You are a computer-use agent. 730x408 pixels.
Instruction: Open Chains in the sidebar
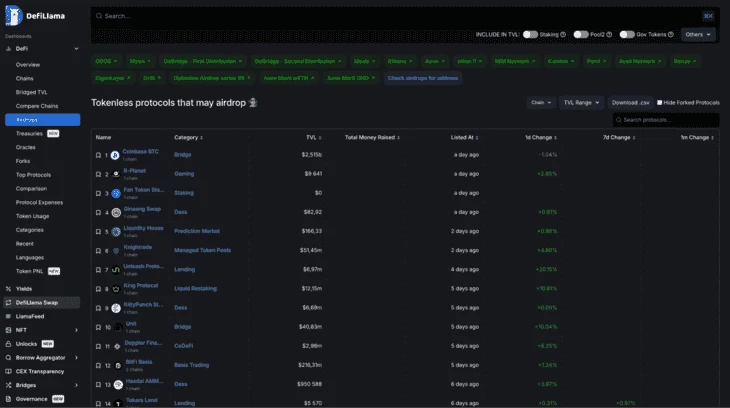point(25,78)
